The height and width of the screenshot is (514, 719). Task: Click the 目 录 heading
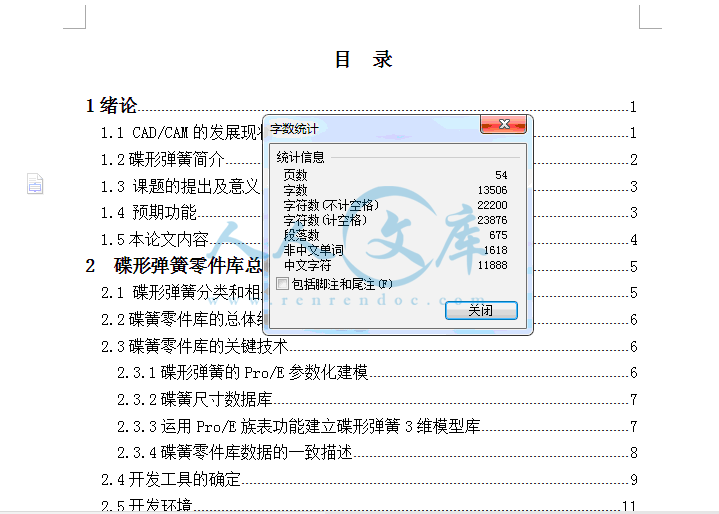tap(363, 60)
